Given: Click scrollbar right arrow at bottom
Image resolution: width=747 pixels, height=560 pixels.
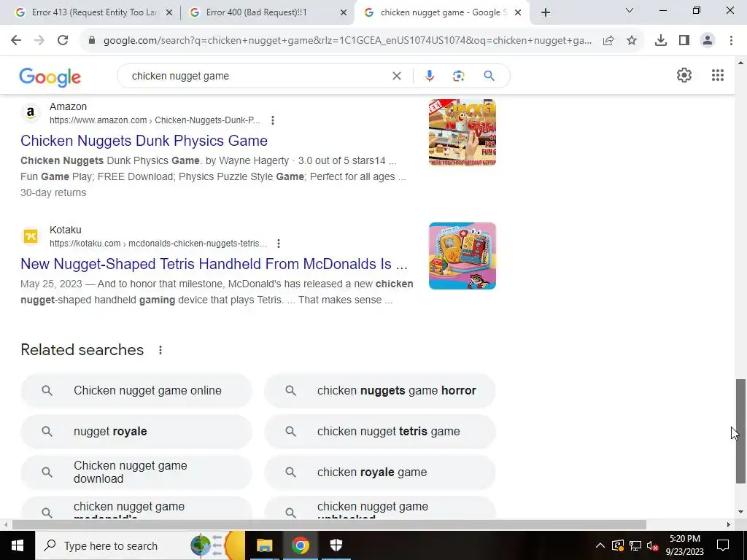Looking at the screenshot, I should [x=728, y=525].
